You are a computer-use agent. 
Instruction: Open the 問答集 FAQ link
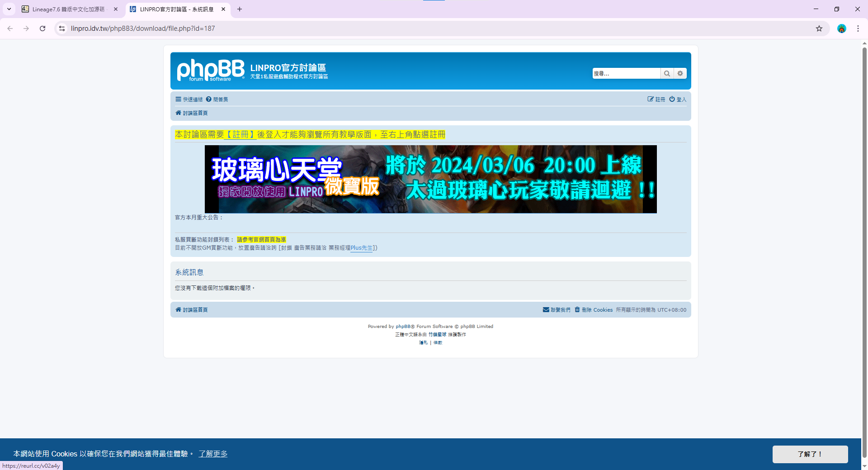click(217, 100)
